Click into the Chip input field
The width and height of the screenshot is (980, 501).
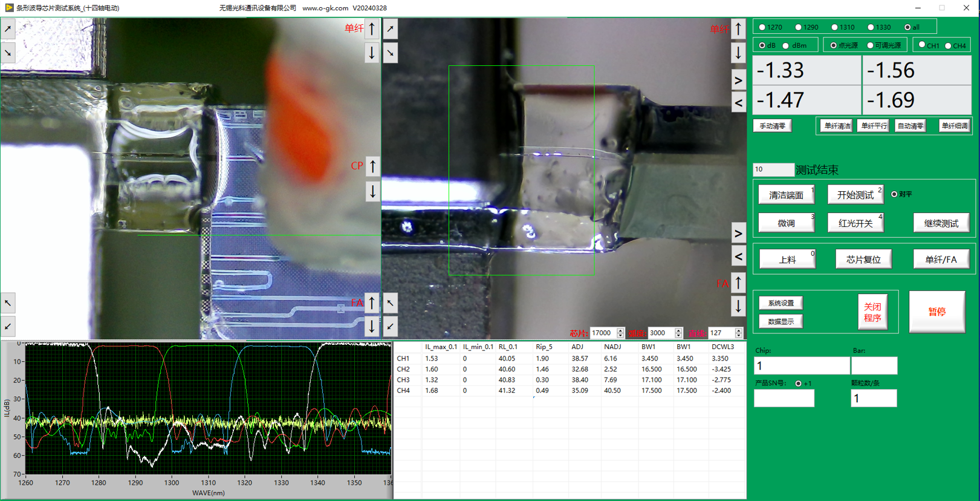(x=802, y=365)
